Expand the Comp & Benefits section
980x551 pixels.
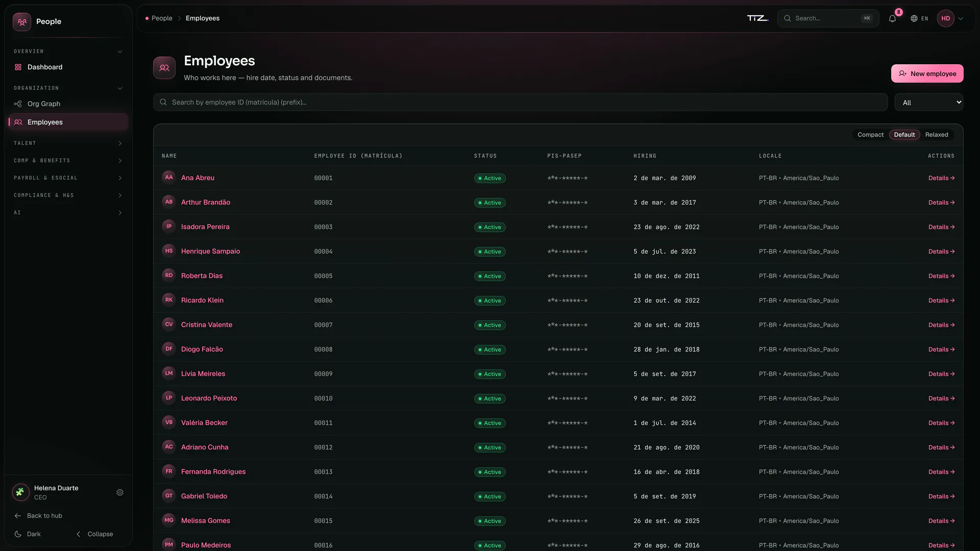(x=68, y=161)
